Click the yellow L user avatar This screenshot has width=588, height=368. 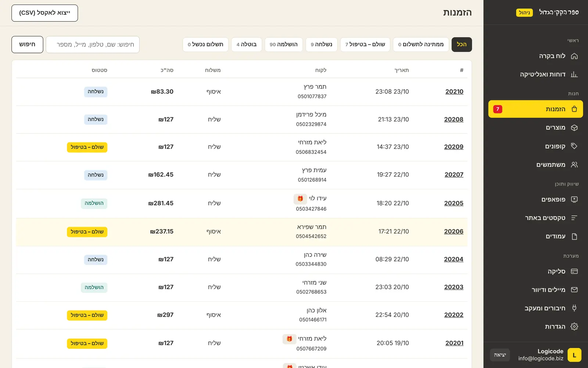(574, 355)
